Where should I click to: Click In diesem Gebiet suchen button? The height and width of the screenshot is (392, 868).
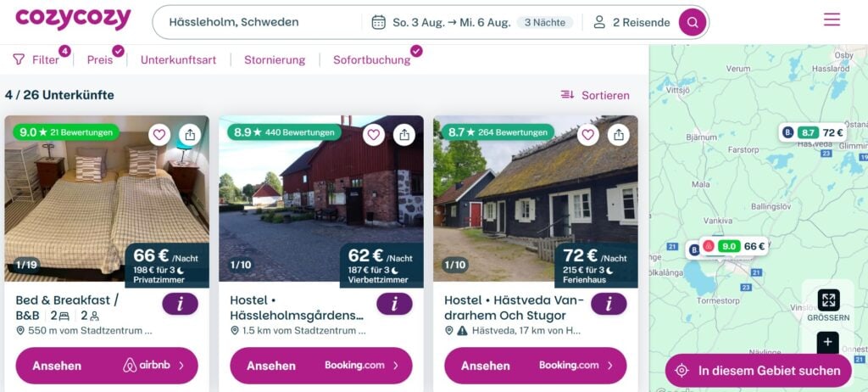tap(759, 371)
